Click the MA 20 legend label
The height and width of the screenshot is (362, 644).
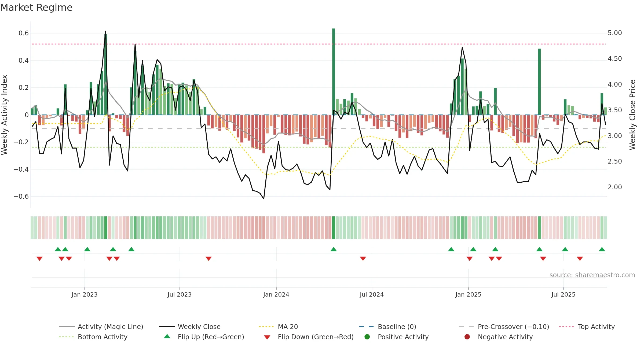(288, 327)
